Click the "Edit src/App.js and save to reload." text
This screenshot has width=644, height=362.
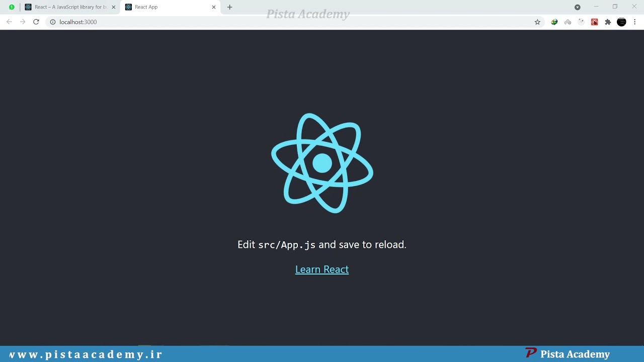322,244
